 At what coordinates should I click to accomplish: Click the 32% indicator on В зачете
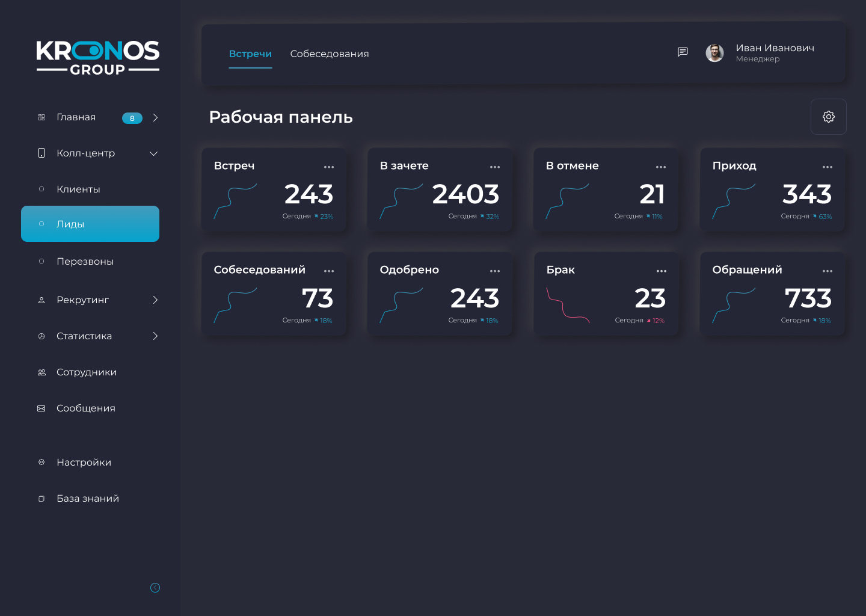click(x=490, y=217)
